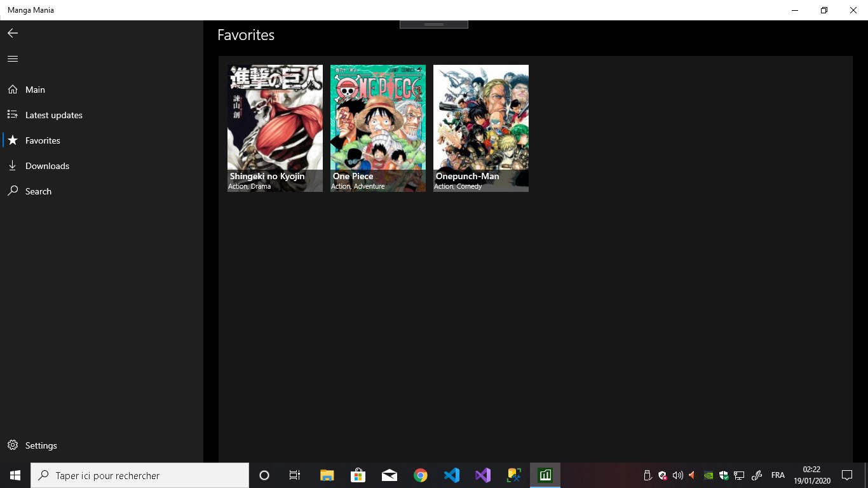Close the Manga Mania window
The height and width of the screenshot is (488, 868).
coord(853,10)
